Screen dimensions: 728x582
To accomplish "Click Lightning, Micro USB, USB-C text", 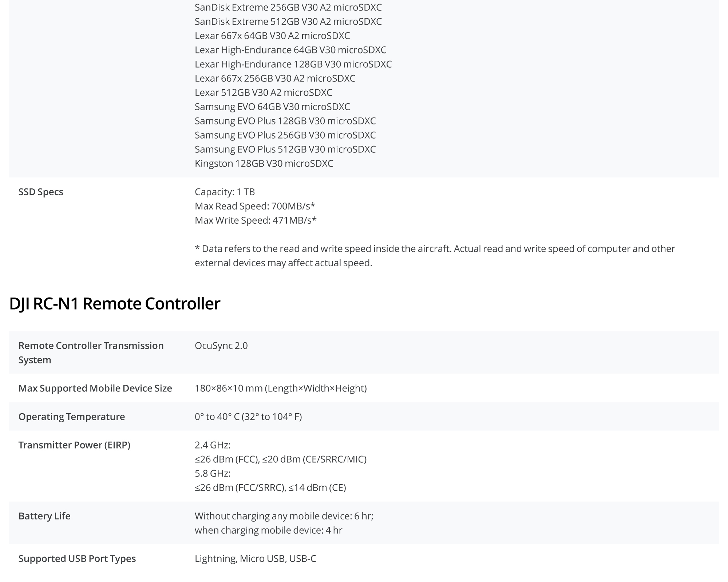I will click(255, 559).
